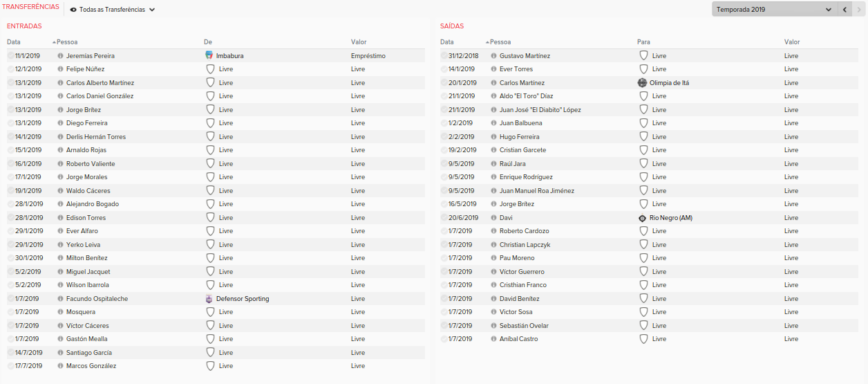
Task: Open club link Olimpia de Itá
Action: (x=669, y=82)
